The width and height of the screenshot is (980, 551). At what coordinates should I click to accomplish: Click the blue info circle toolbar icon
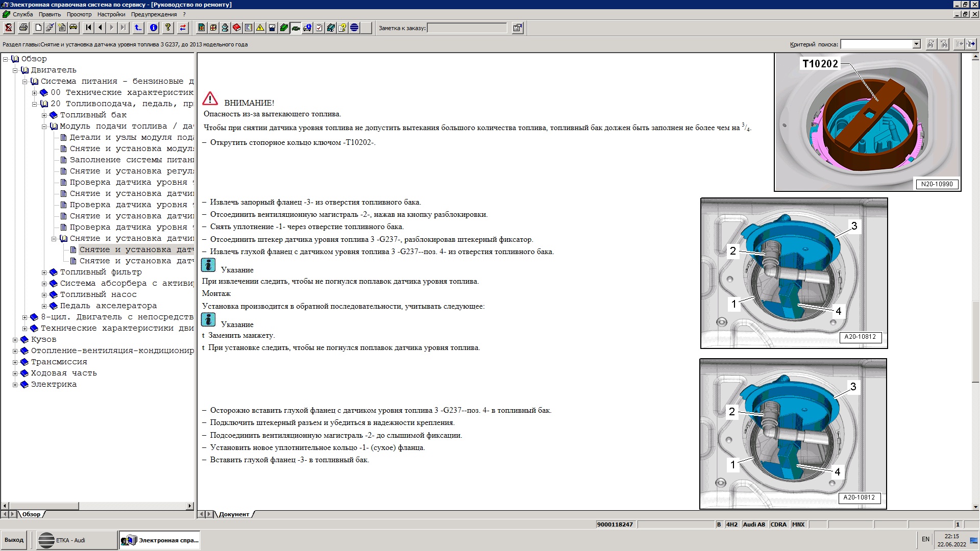[x=154, y=28]
